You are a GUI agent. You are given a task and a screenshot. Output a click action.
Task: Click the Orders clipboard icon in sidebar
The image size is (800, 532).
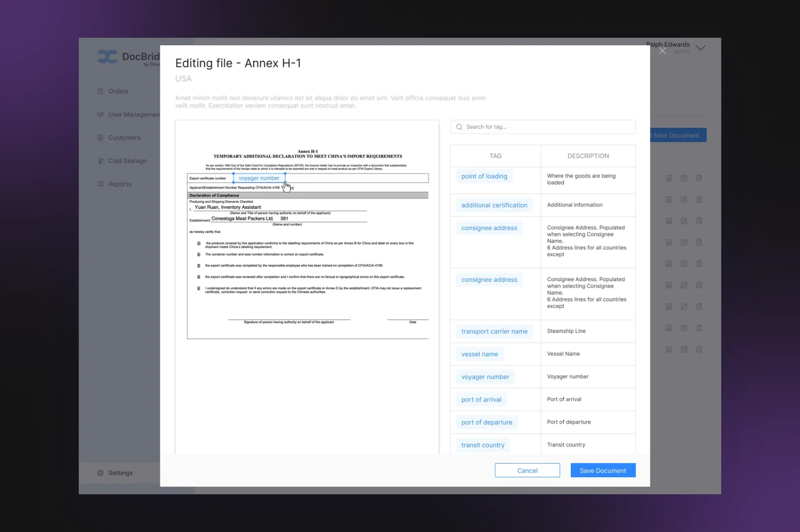100,91
